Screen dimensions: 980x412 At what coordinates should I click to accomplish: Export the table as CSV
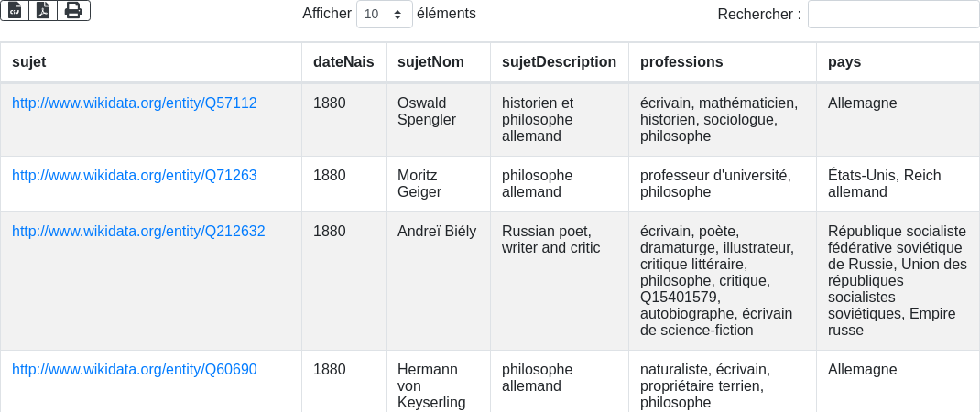pos(15,11)
